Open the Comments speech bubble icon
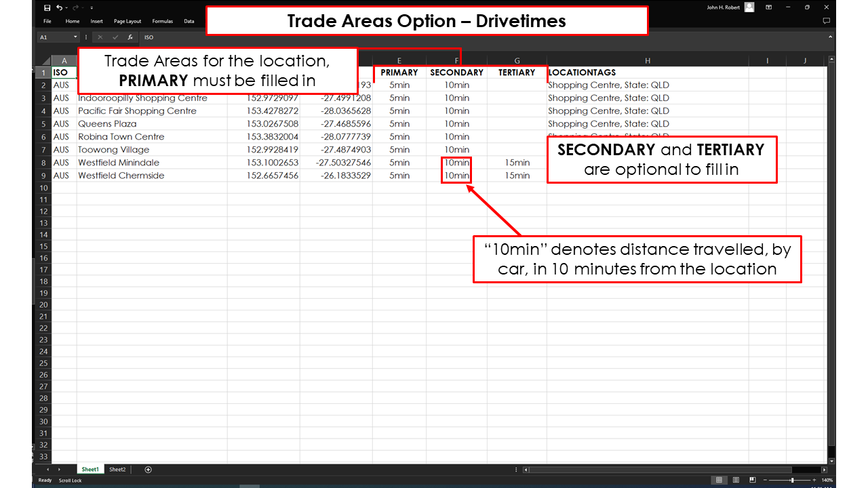868x488 pixels. 826,21
